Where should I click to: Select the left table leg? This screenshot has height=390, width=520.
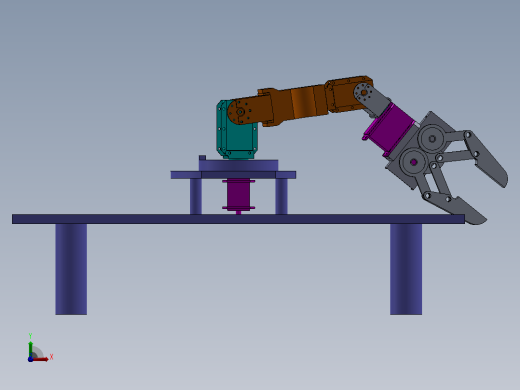71,269
